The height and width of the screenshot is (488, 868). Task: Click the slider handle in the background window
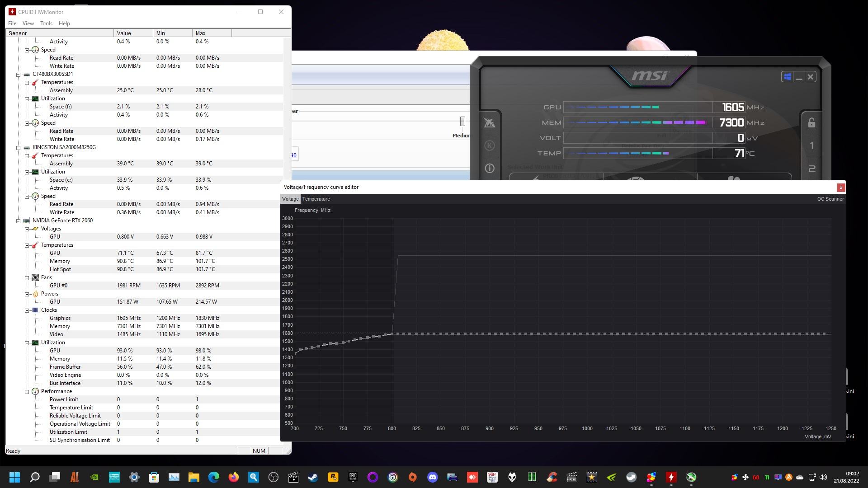[x=462, y=121]
